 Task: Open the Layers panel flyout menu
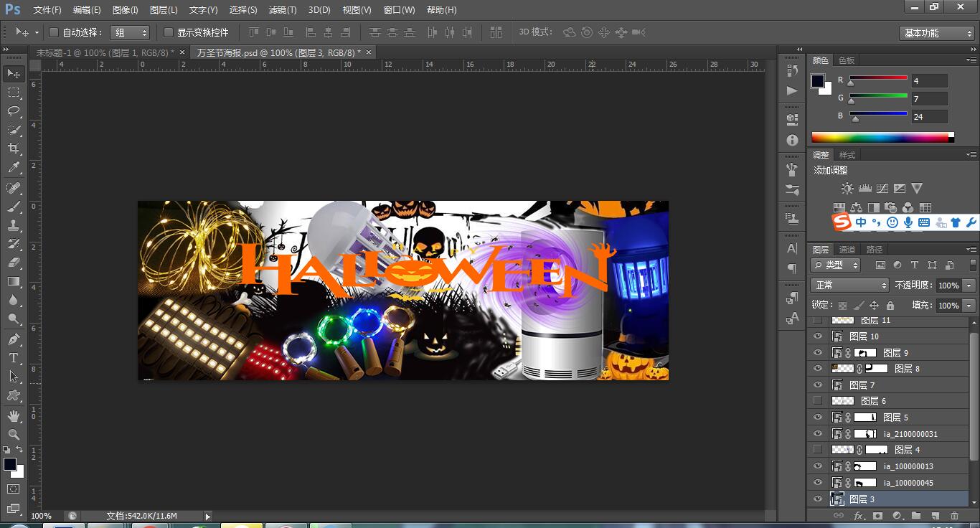(971, 249)
